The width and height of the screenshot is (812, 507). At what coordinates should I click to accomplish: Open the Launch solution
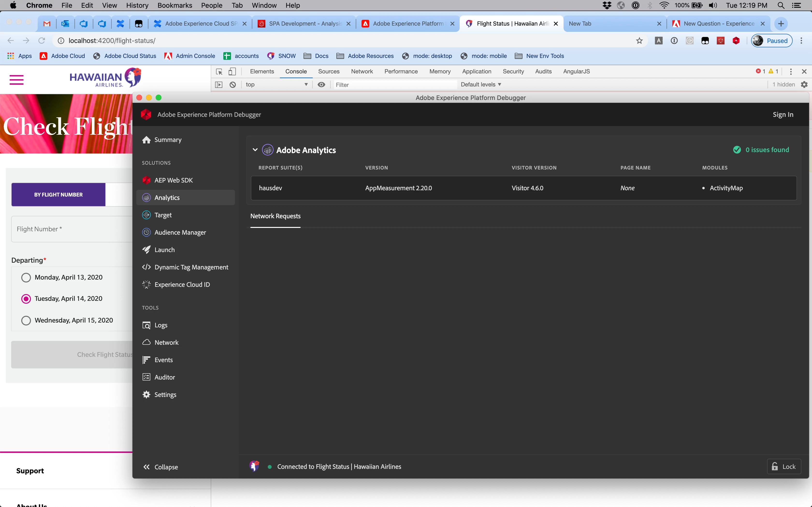164,250
